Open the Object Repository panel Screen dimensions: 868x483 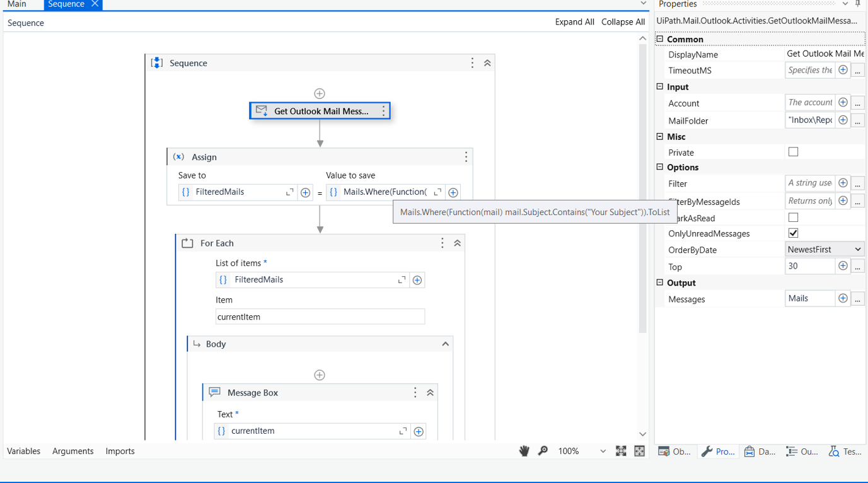tap(674, 451)
